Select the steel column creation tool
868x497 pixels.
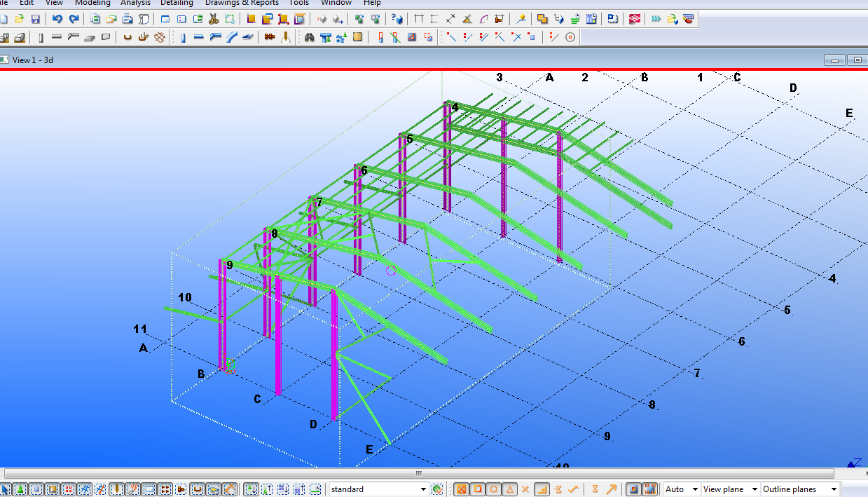pos(182,37)
